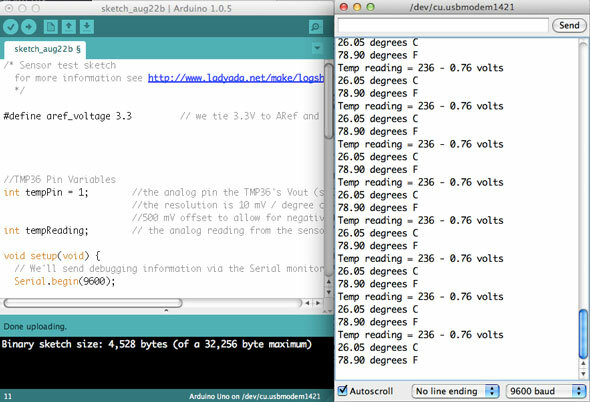The image size is (590, 402).
Task: Click the serial monitor scroll down arrow
Action: (583, 374)
